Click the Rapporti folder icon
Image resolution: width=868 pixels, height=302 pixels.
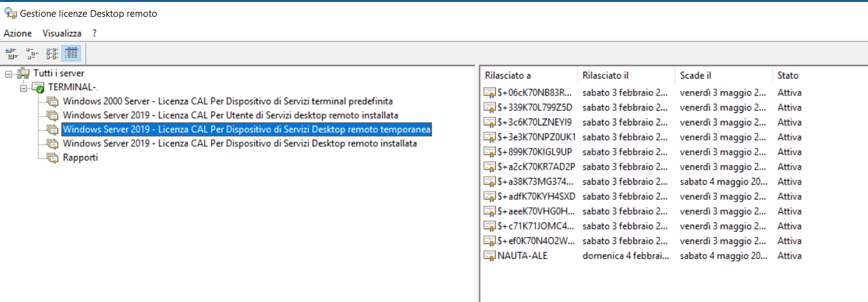click(52, 158)
